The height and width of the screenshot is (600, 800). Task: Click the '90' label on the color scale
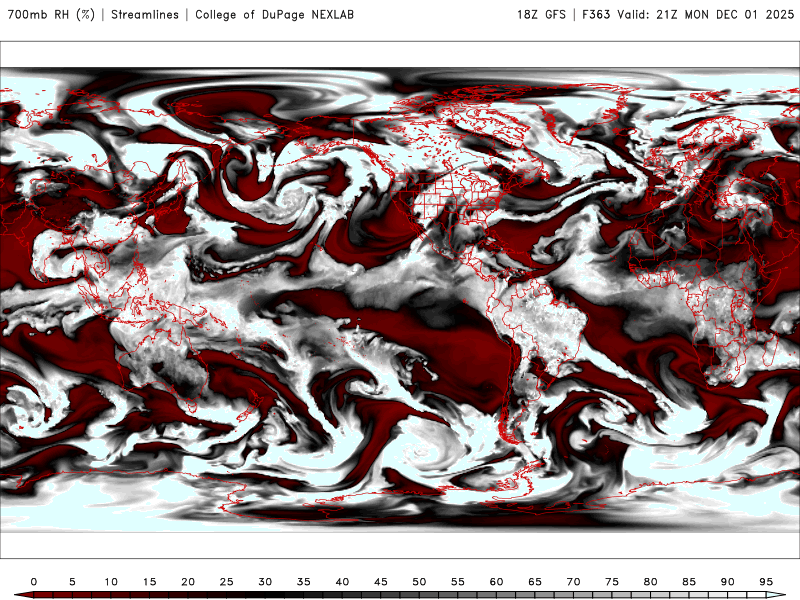point(728,582)
